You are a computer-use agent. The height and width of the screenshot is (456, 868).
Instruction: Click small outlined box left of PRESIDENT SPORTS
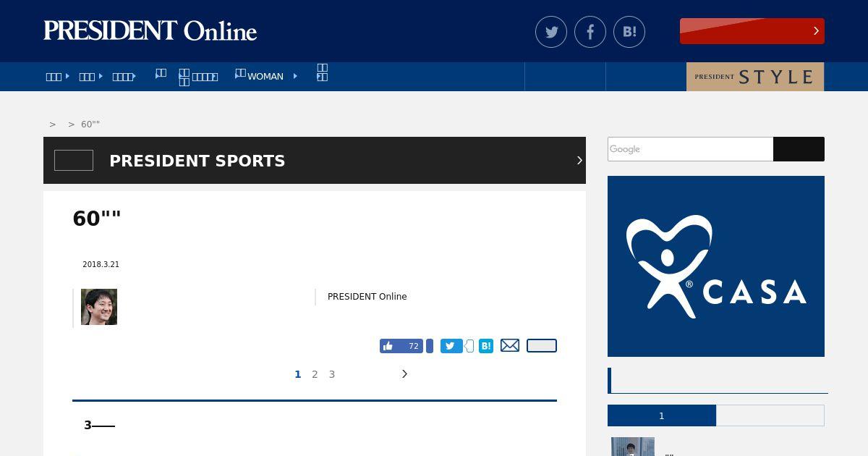coord(74,160)
